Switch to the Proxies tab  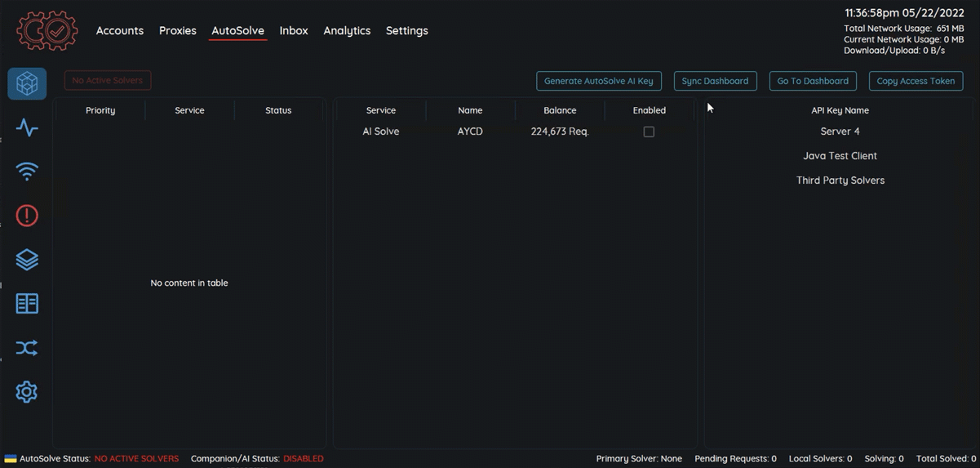[x=178, y=30]
